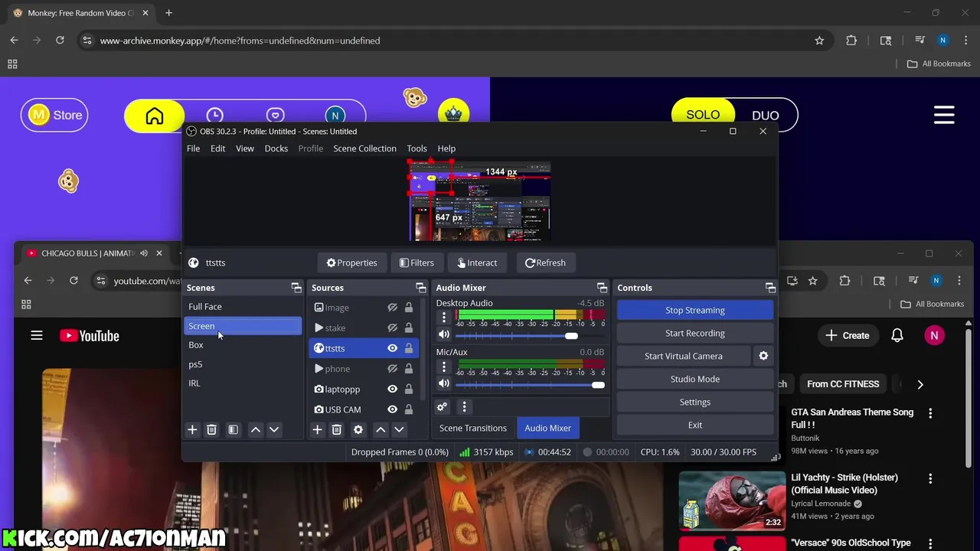Mute Desktop Audio speaker icon
The width and height of the screenshot is (980, 551).
pyautogui.click(x=443, y=334)
